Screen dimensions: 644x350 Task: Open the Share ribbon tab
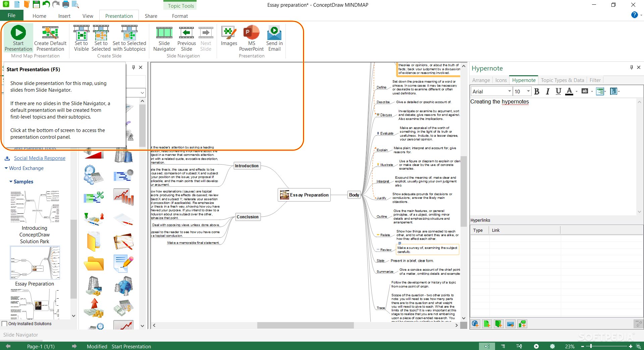click(151, 16)
